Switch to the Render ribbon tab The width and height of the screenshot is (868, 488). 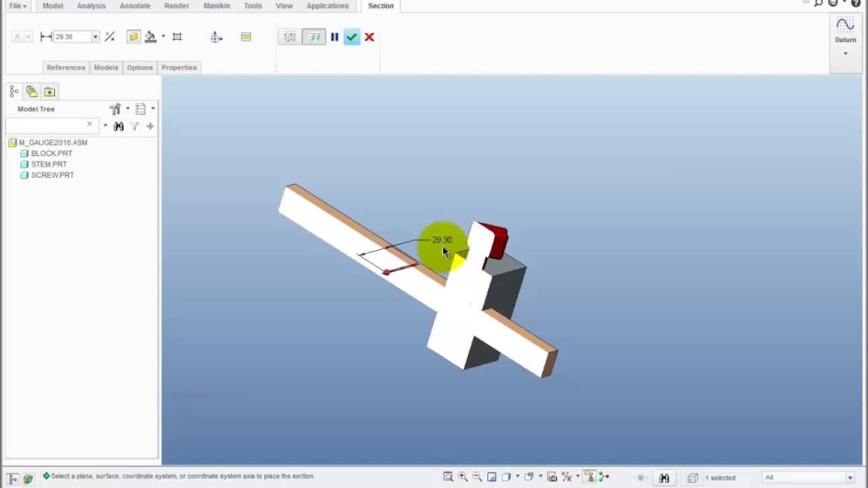(x=176, y=6)
